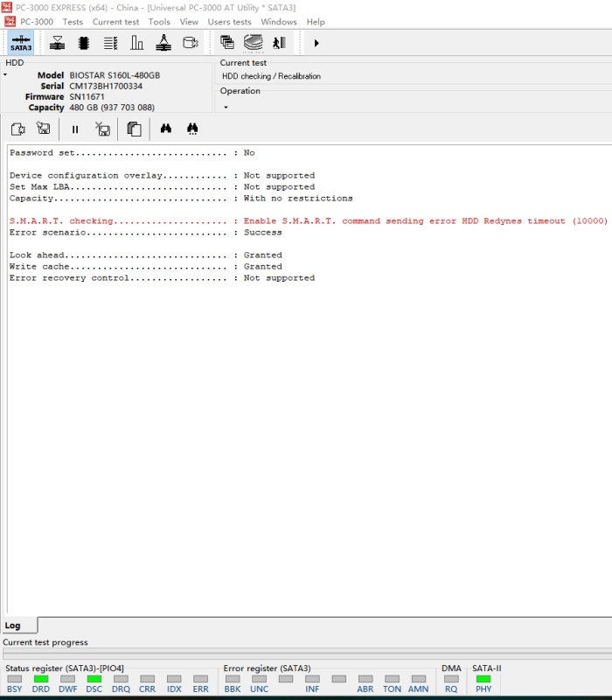Switch to the Log tab
This screenshot has width=612, height=700.
pos(18,626)
